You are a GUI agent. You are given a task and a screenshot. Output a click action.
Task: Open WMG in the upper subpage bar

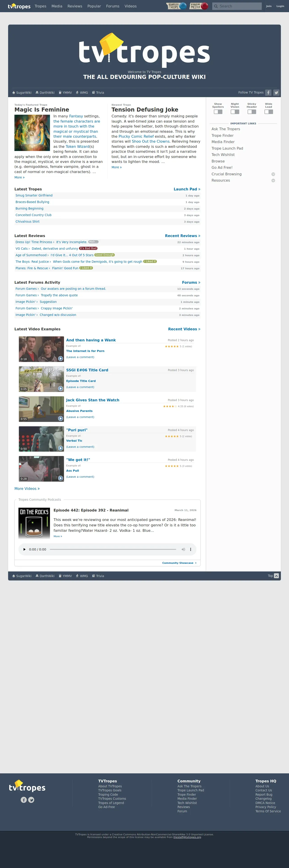click(82, 93)
